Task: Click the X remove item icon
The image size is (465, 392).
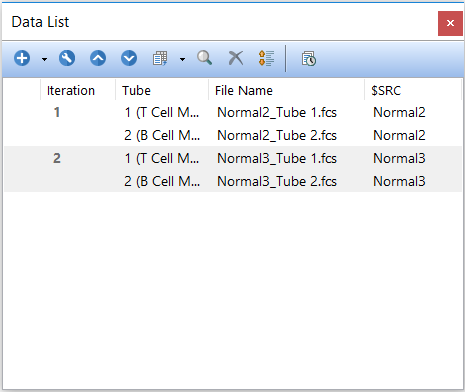Action: coord(236,58)
